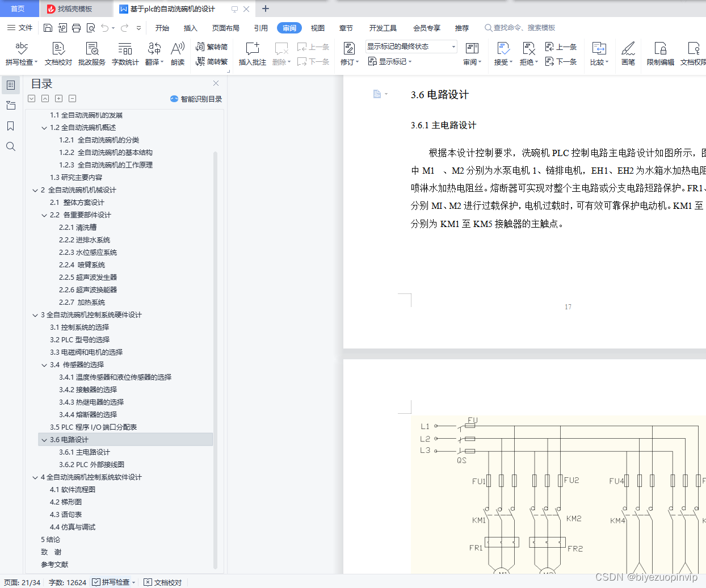
Task: Jump to 4.2 梯形图 heading
Action: [x=66, y=502]
